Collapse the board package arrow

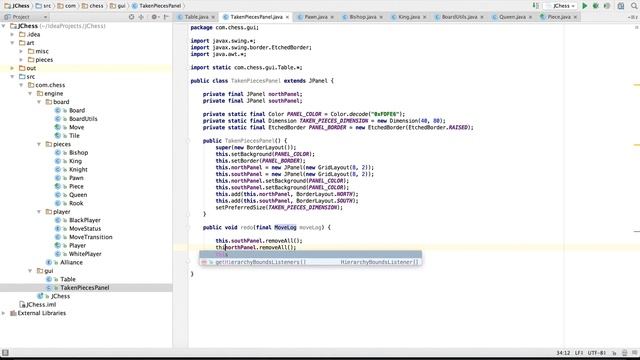click(40, 102)
